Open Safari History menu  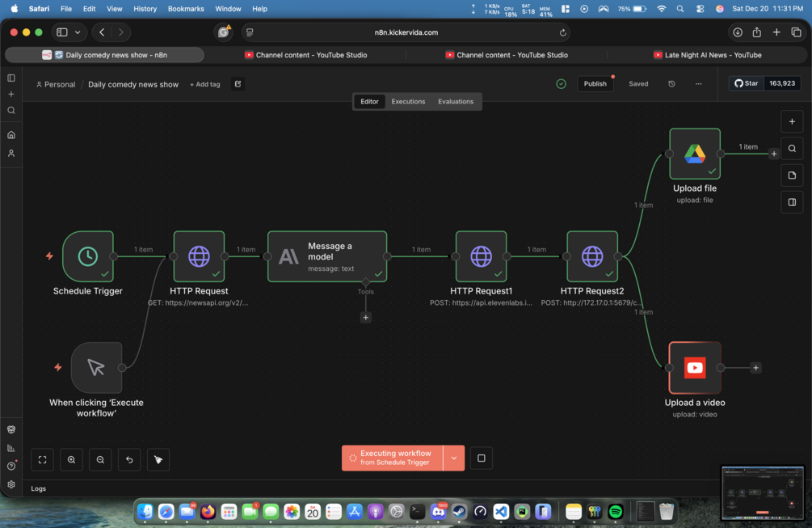point(145,9)
